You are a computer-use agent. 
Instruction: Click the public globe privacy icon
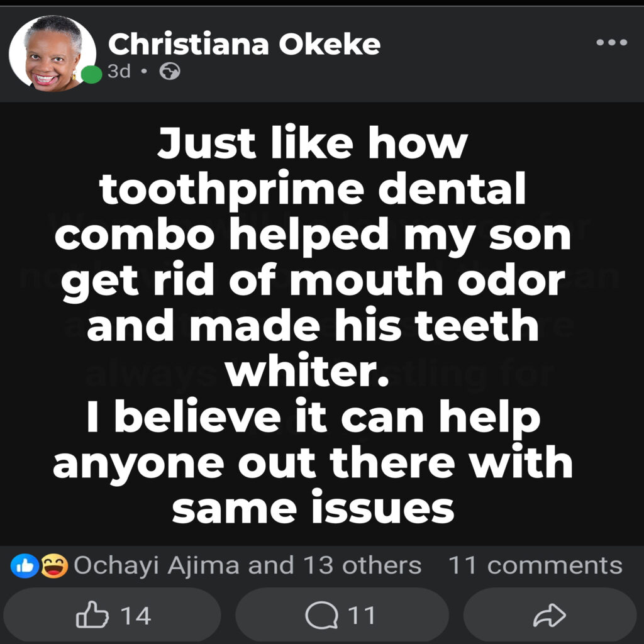tap(170, 73)
